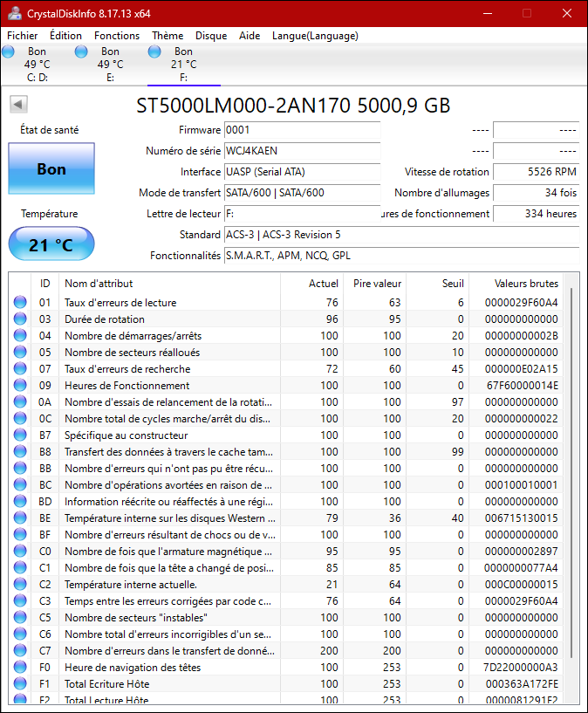Select the E: disk status orb

click(81, 52)
